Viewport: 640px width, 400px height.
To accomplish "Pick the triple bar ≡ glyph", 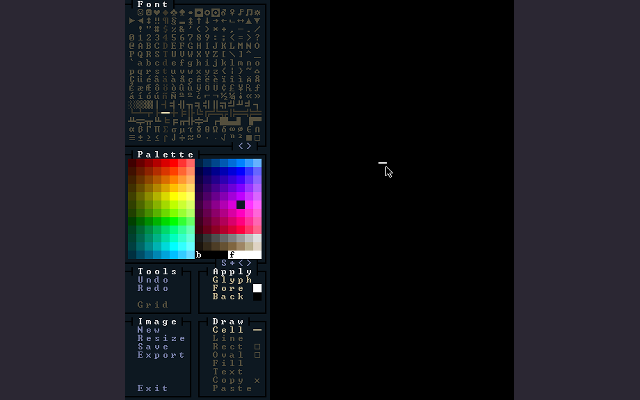I will pyautogui.click(x=132, y=138).
